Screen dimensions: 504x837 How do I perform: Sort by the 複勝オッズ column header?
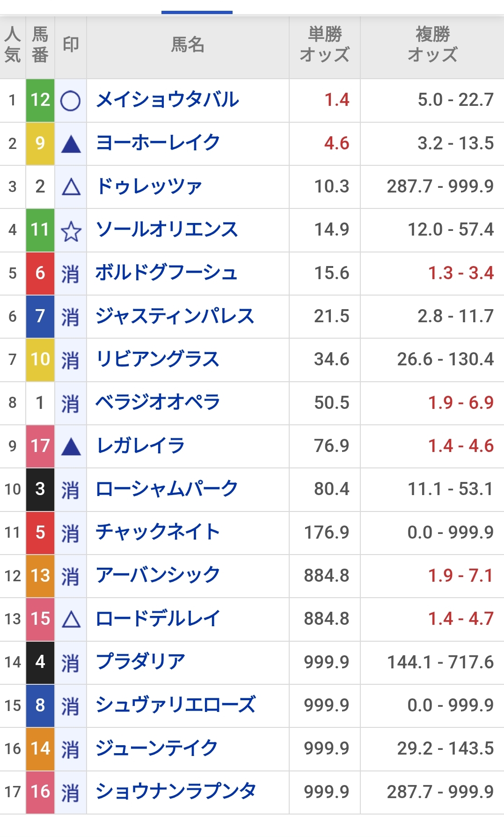tap(432, 45)
